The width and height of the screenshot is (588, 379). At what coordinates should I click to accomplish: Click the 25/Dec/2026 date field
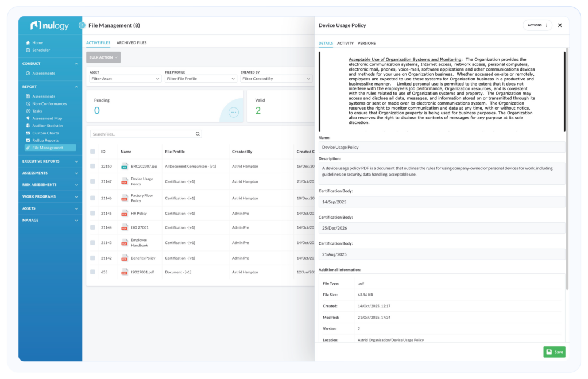pos(442,228)
